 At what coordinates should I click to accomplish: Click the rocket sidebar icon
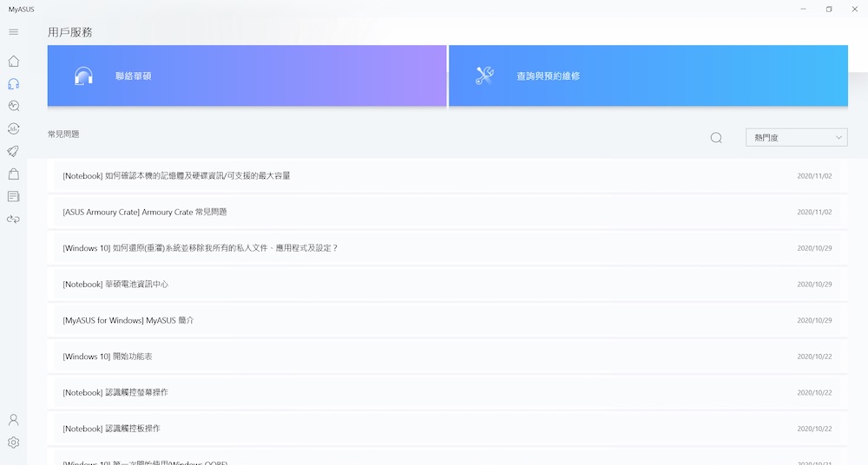(13, 151)
